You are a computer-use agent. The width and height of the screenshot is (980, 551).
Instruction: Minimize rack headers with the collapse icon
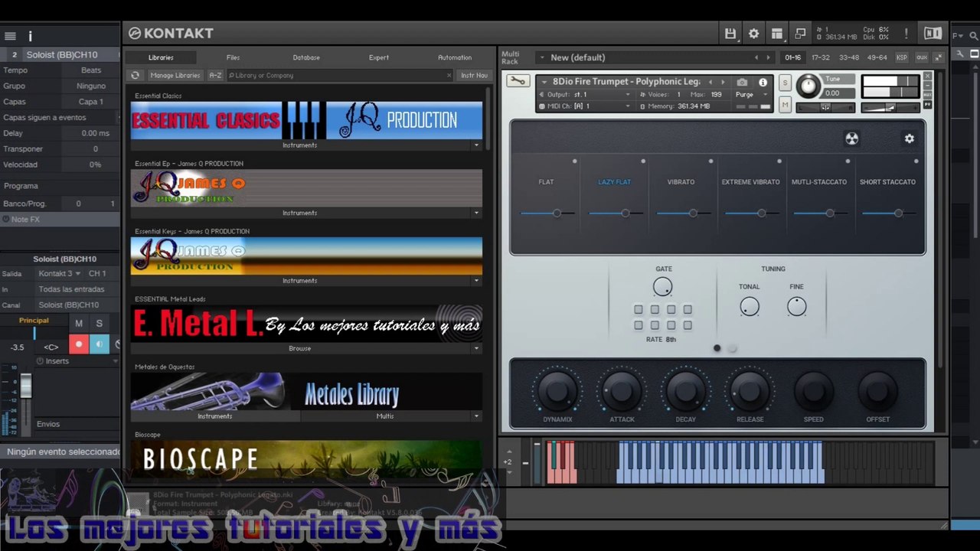coord(938,57)
